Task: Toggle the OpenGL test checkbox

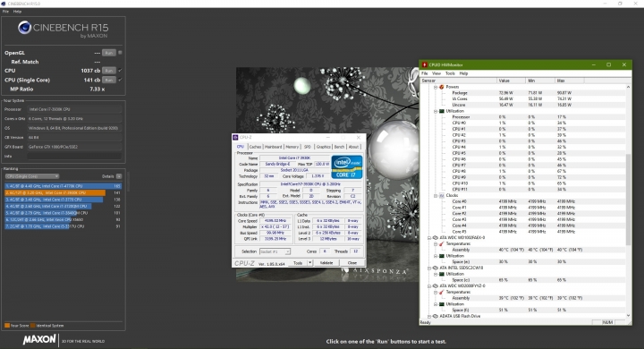Action: (120, 53)
